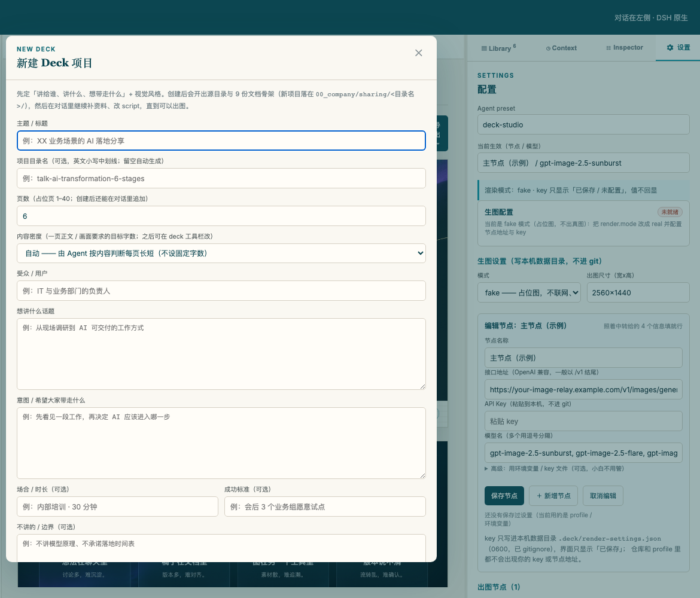Switch to the Context tab
Viewport: 700px width, 598px height.
click(x=561, y=48)
